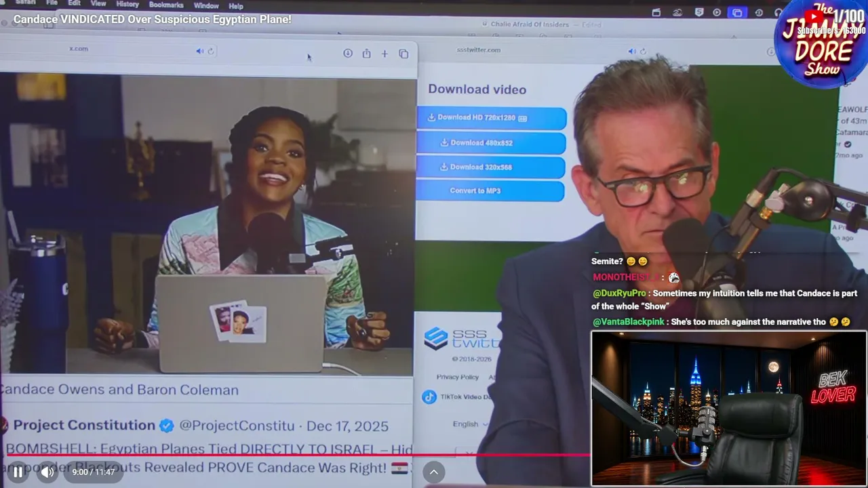Open the Privacy Policy link
Image resolution: width=868 pixels, height=488 pixels.
pyautogui.click(x=458, y=377)
